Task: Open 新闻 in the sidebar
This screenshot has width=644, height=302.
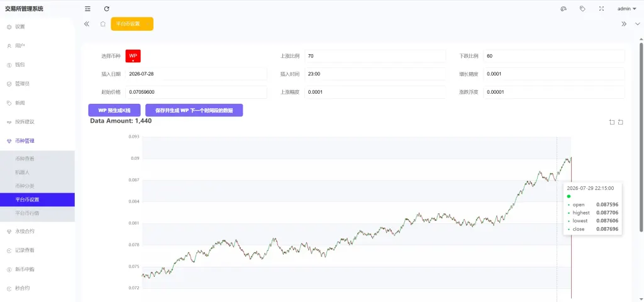Action: coord(37,103)
